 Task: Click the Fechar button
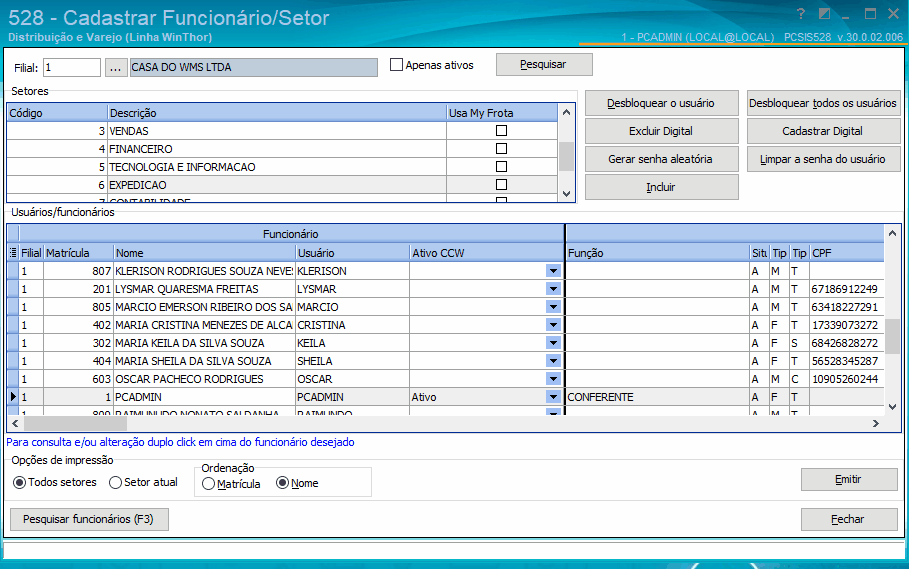(849, 519)
